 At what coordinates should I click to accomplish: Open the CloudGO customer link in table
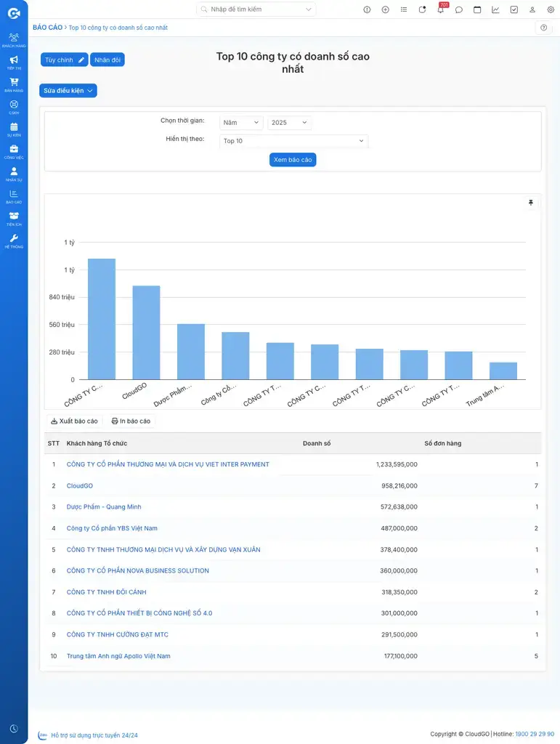[x=80, y=486]
